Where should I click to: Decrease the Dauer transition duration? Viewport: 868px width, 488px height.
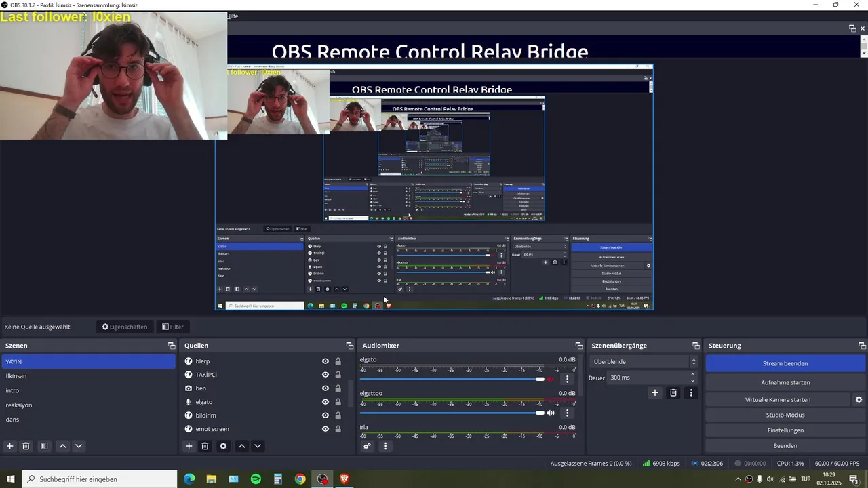[x=692, y=381]
